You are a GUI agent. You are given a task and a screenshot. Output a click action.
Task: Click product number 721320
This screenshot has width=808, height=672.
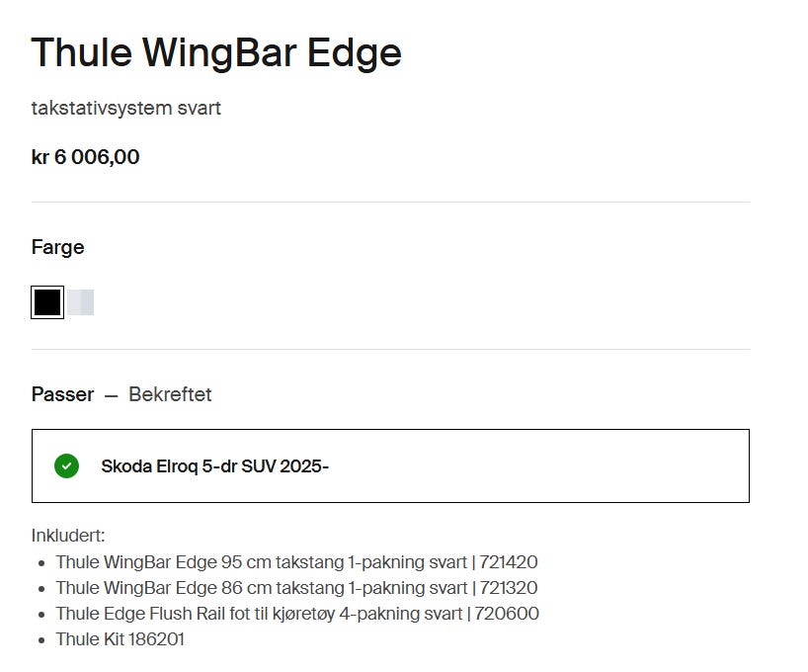[x=509, y=588]
